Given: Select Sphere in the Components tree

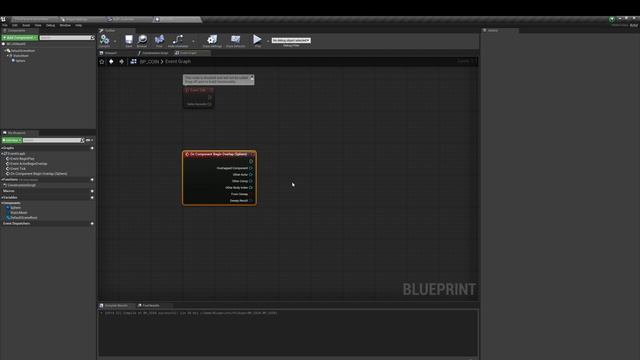Looking at the screenshot, I should click(20, 61).
